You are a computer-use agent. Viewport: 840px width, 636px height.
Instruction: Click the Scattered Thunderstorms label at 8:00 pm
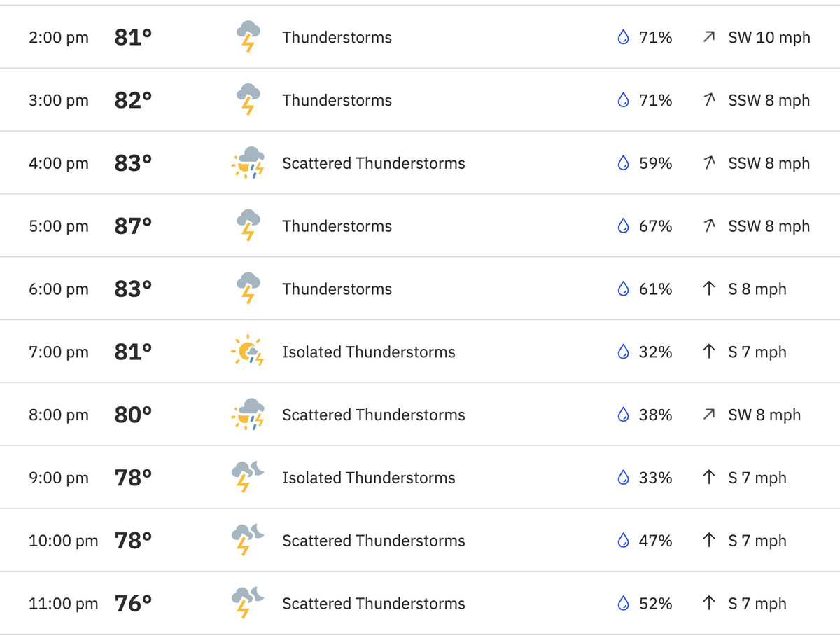pos(373,415)
